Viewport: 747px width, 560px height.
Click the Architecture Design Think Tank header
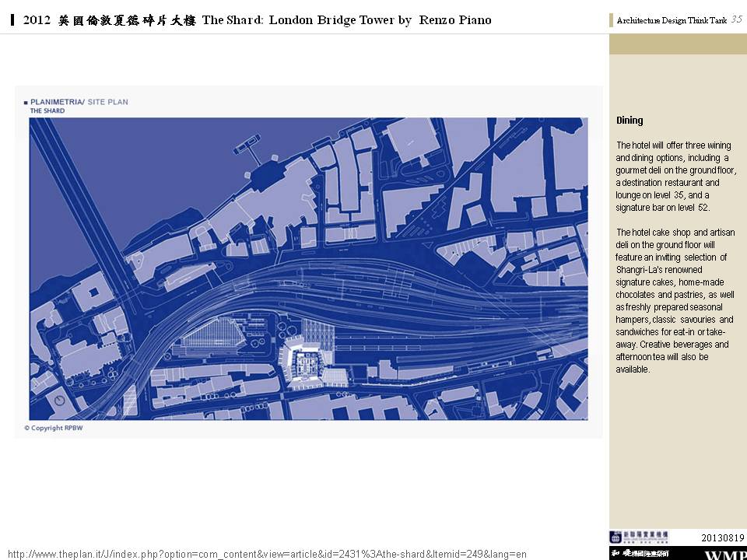coord(671,21)
